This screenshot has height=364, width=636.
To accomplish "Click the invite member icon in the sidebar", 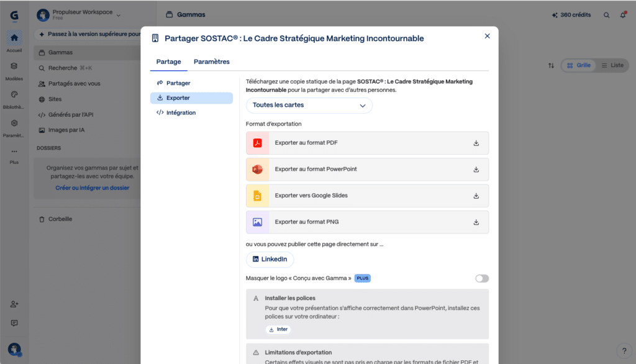I will click(x=14, y=304).
